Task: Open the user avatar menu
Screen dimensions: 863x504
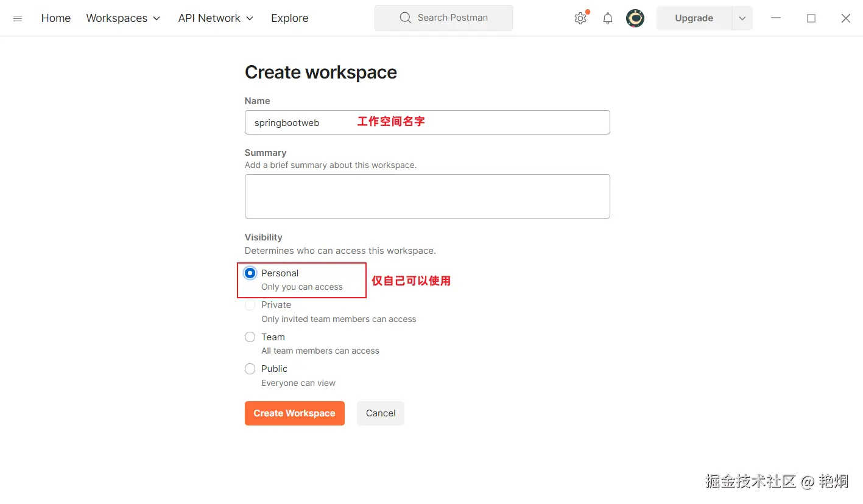Action: point(635,18)
